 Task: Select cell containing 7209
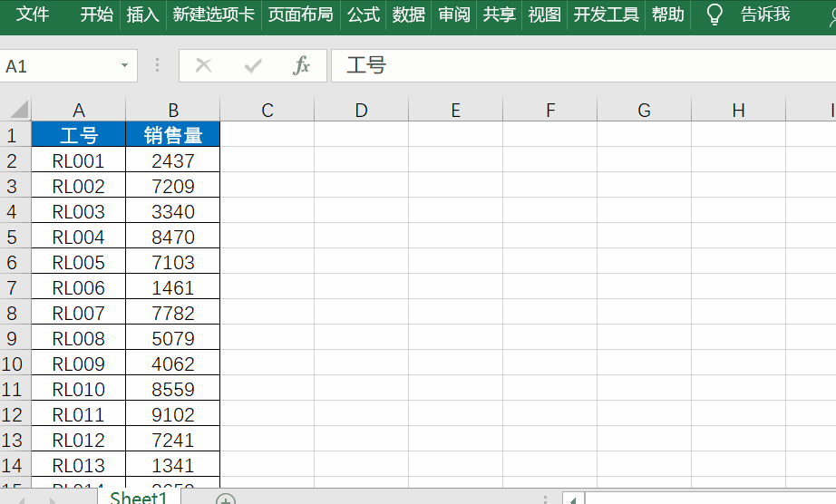click(x=173, y=187)
